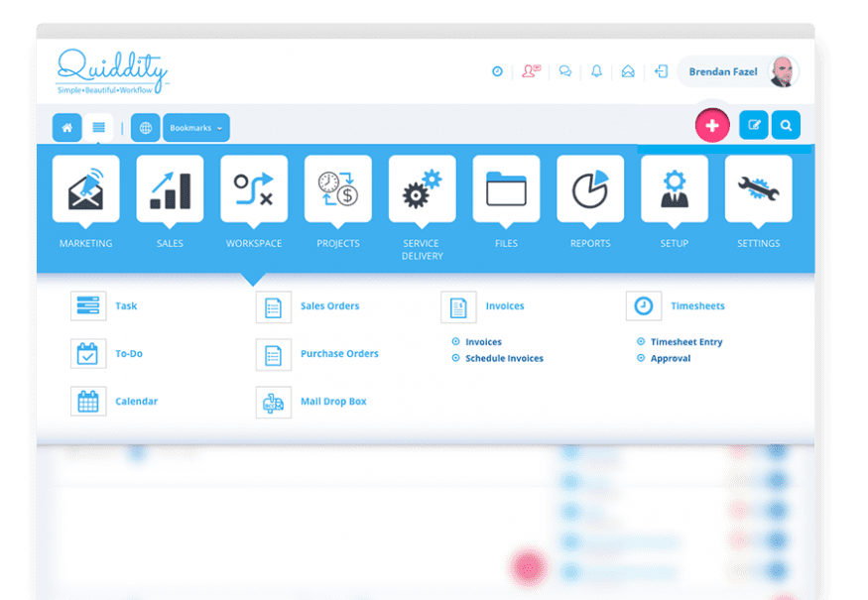Screen dimensions: 868x600
Task: Expand the Bookmarks dropdown
Action: 195,127
